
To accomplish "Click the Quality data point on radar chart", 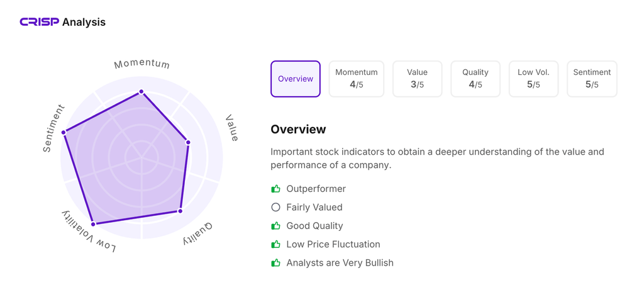I will point(180,211).
